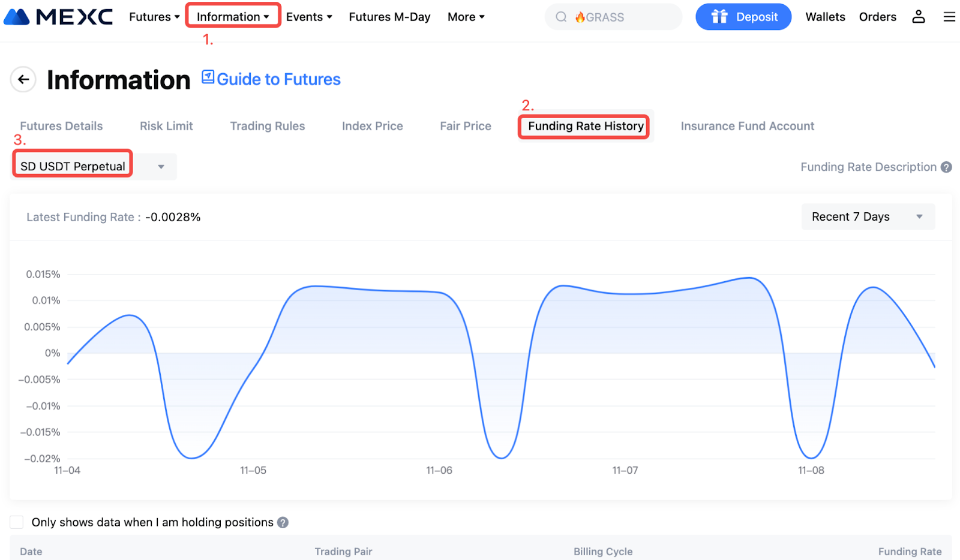Expand the Futures menu in navbar
960x560 pixels.
pyautogui.click(x=154, y=17)
